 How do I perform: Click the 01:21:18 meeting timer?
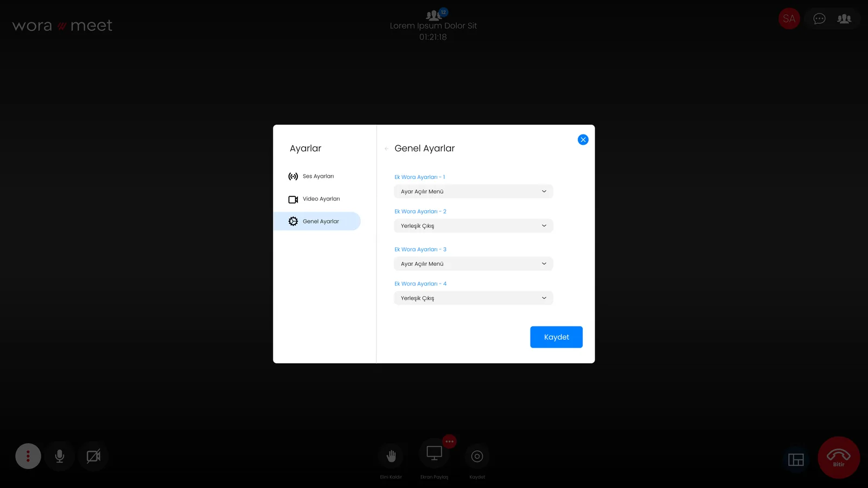[433, 37]
